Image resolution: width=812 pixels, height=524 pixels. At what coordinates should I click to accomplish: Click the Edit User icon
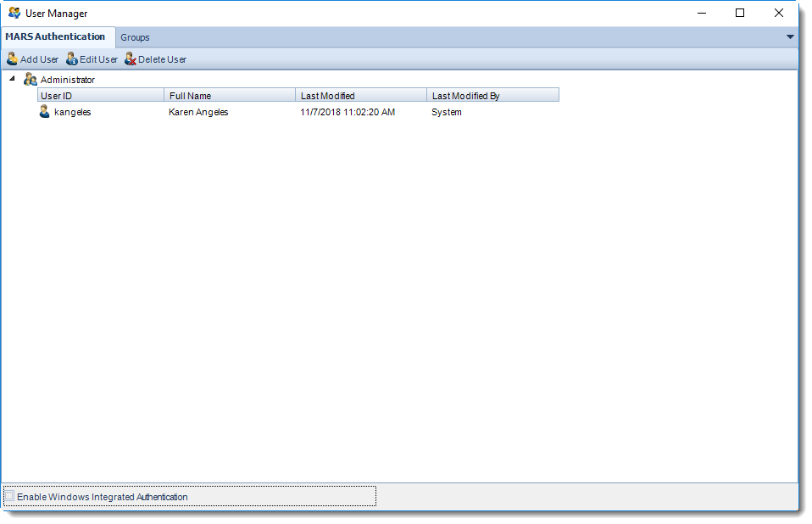[72, 59]
